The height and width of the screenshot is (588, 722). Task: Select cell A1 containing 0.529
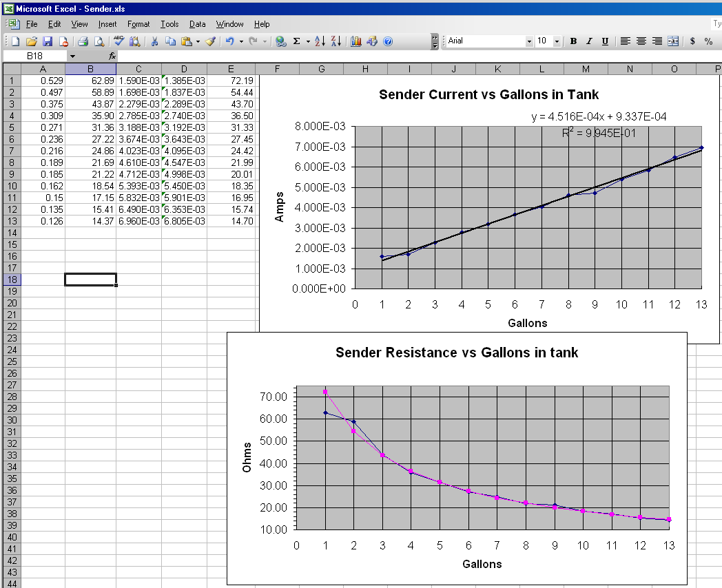(x=43, y=81)
